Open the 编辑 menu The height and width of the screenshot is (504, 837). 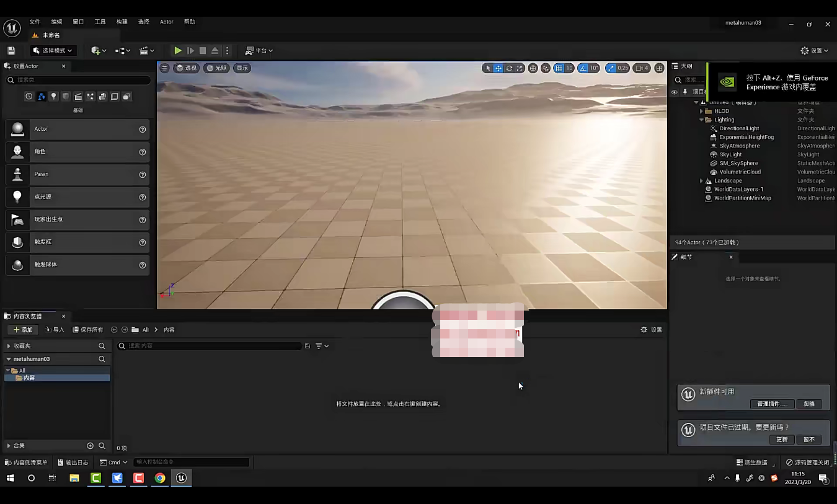(x=56, y=22)
